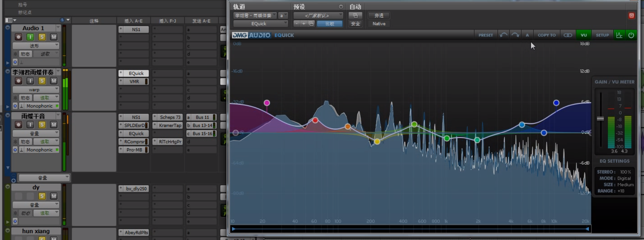Toggle the spectrum analyzer graph icon
This screenshot has width=644, height=240.
point(619,35)
